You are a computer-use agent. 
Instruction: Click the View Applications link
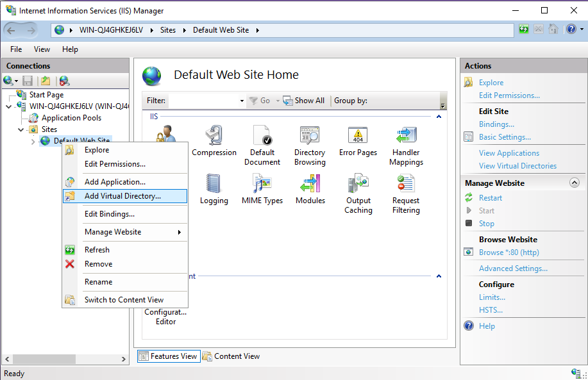click(509, 153)
